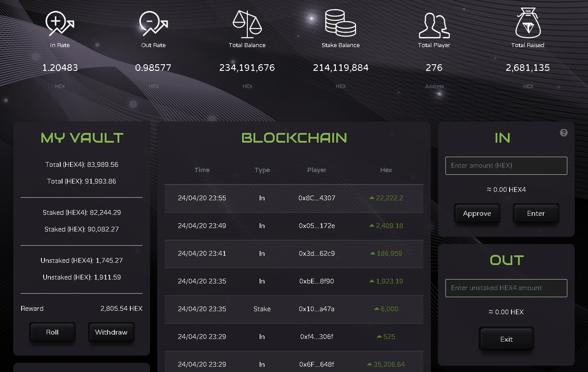Select player address 0x8C...4307
This screenshot has height=372, width=588.
coord(317,198)
